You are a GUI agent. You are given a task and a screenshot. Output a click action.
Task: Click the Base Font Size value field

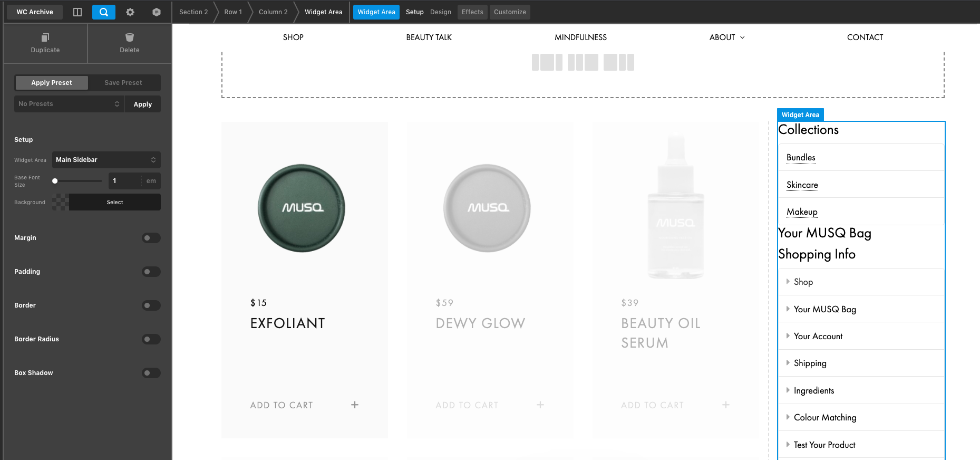(x=125, y=181)
